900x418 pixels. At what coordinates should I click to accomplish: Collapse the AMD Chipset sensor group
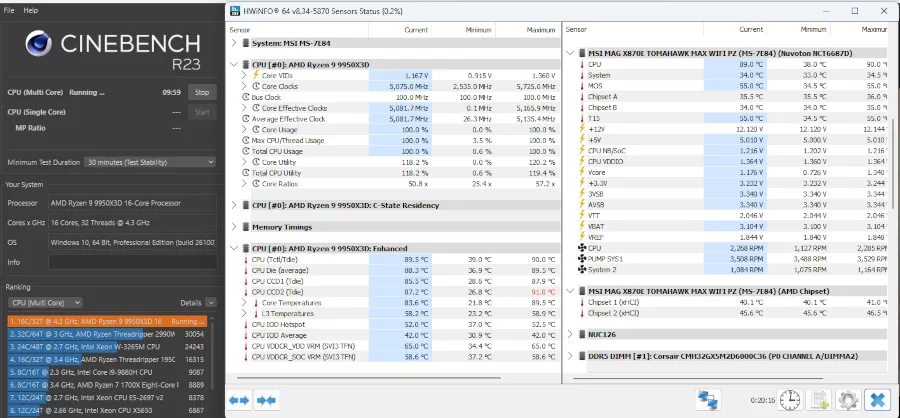click(570, 291)
